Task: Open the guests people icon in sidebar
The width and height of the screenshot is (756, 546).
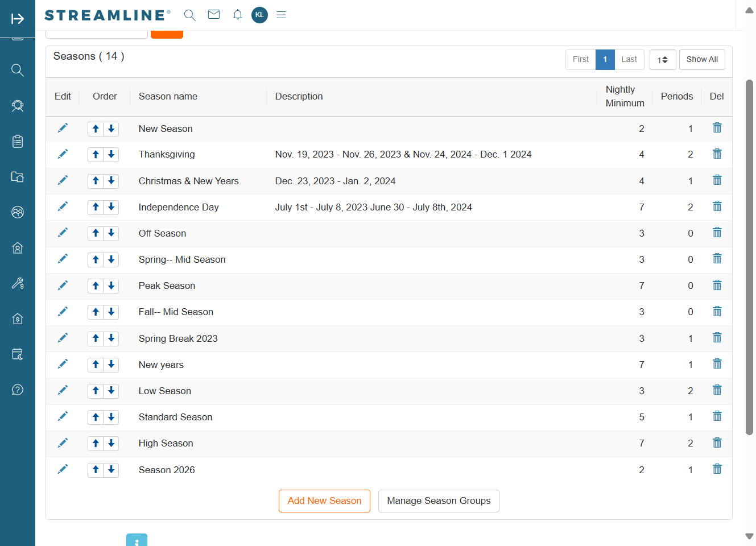Action: point(18,212)
